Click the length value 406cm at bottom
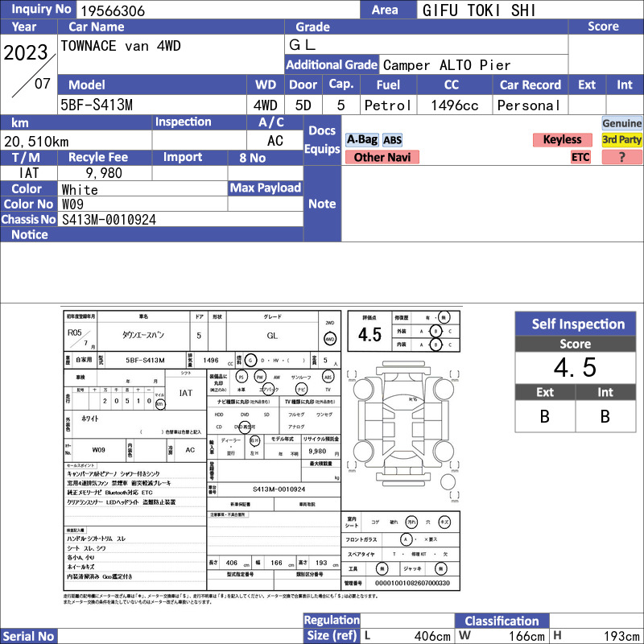Image resolution: width=644 pixels, height=644 pixels. [x=432, y=636]
